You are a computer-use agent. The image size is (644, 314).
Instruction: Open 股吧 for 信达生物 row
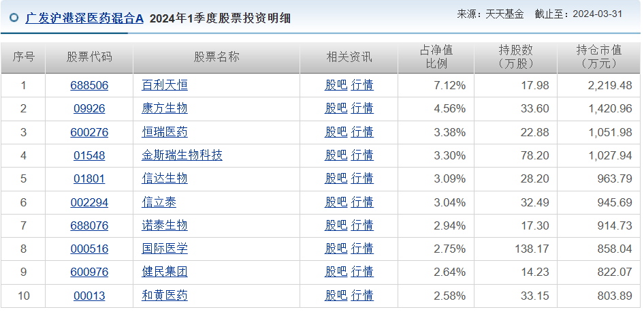pos(336,178)
